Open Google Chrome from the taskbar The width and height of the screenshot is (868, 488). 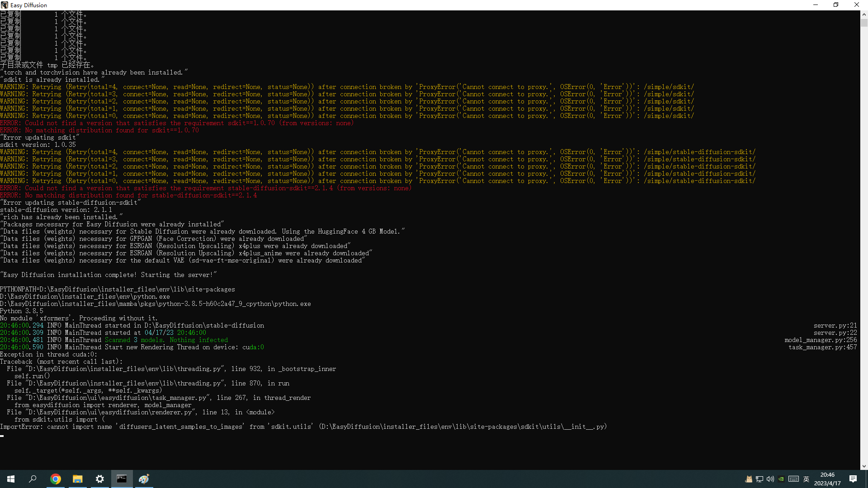[55, 479]
